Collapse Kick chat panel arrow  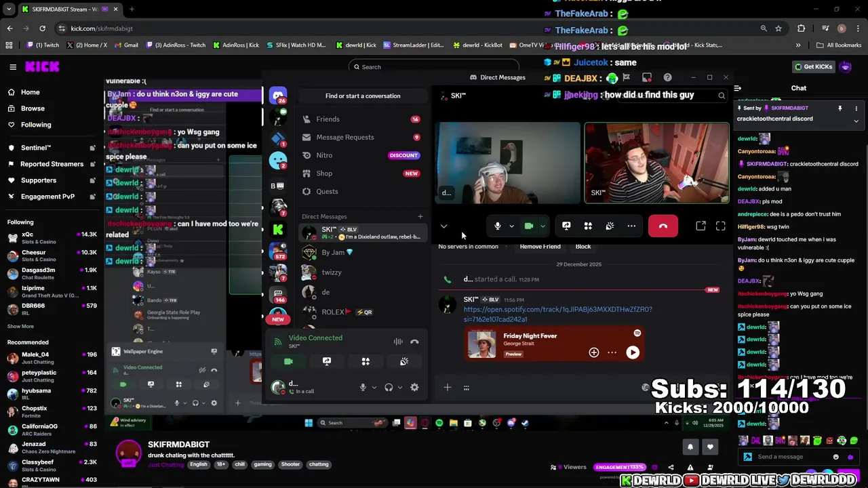point(738,88)
